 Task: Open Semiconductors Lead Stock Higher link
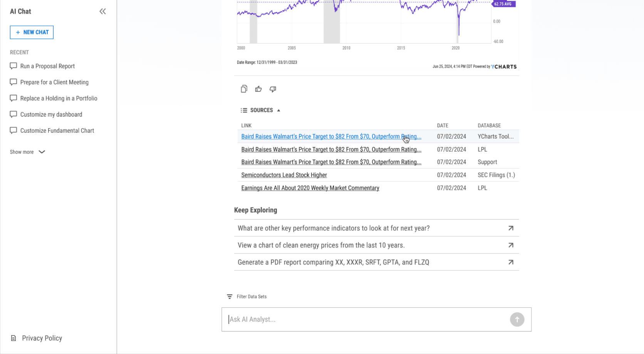pyautogui.click(x=284, y=175)
